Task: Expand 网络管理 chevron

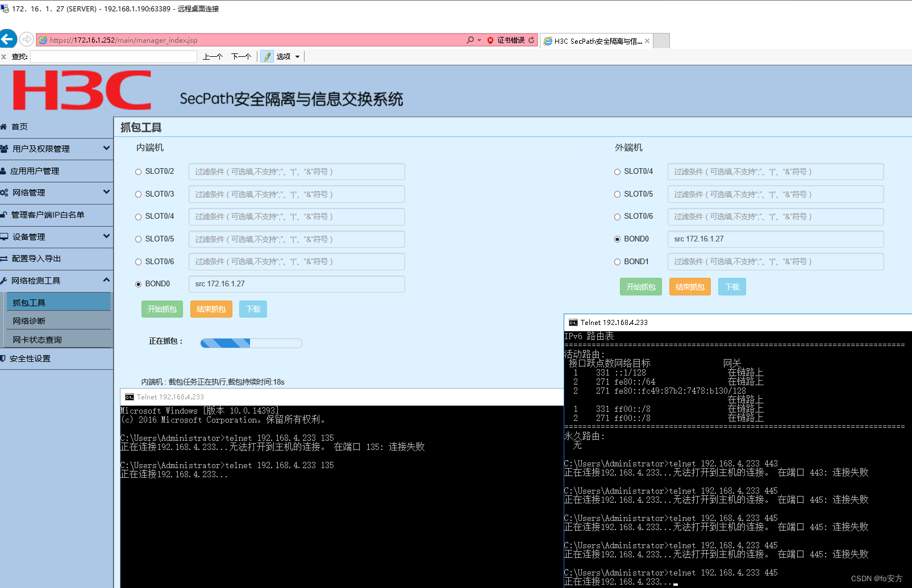Action: (106, 192)
